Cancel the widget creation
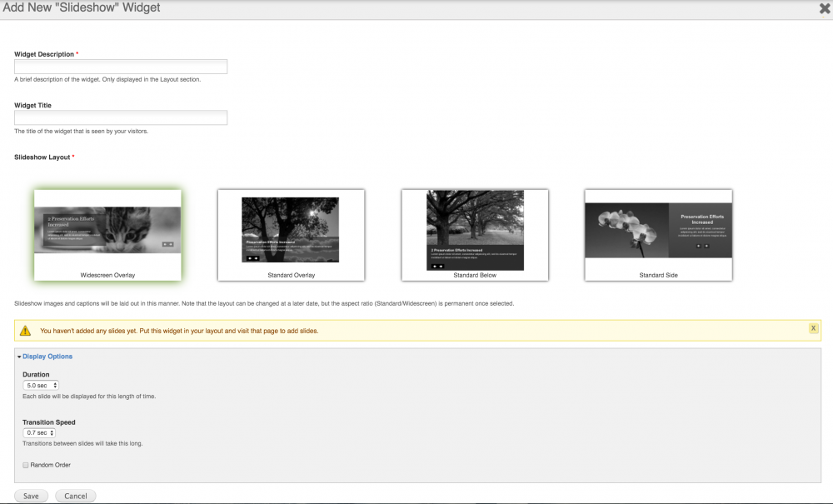833x504 pixels. pos(76,496)
